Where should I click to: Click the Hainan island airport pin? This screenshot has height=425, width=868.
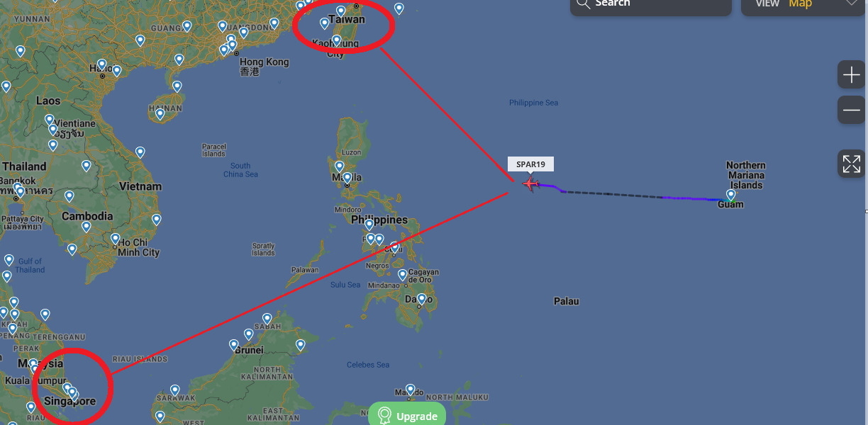[x=160, y=113]
